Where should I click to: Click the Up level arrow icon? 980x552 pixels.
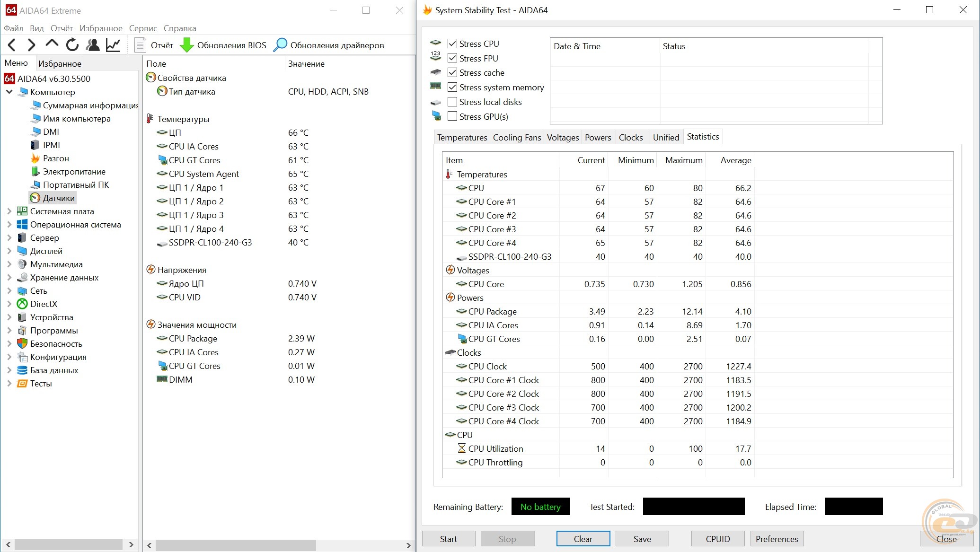click(x=52, y=44)
